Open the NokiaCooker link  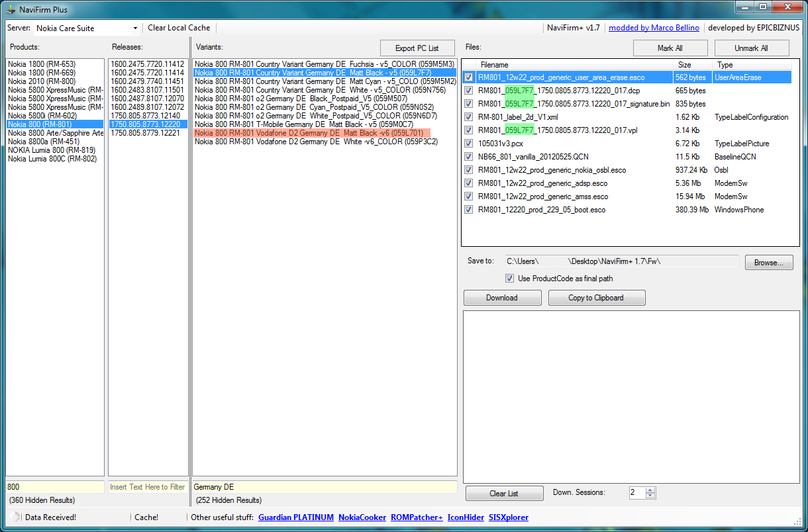coord(362,517)
